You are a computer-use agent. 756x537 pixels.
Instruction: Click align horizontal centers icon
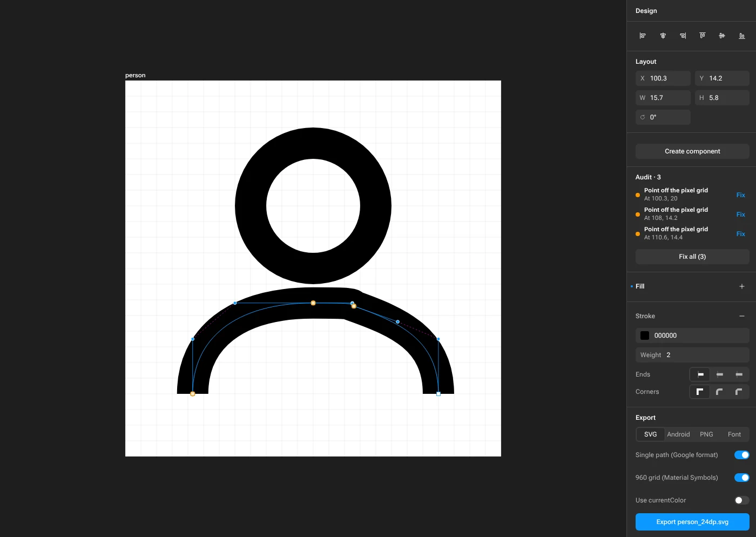tap(663, 36)
